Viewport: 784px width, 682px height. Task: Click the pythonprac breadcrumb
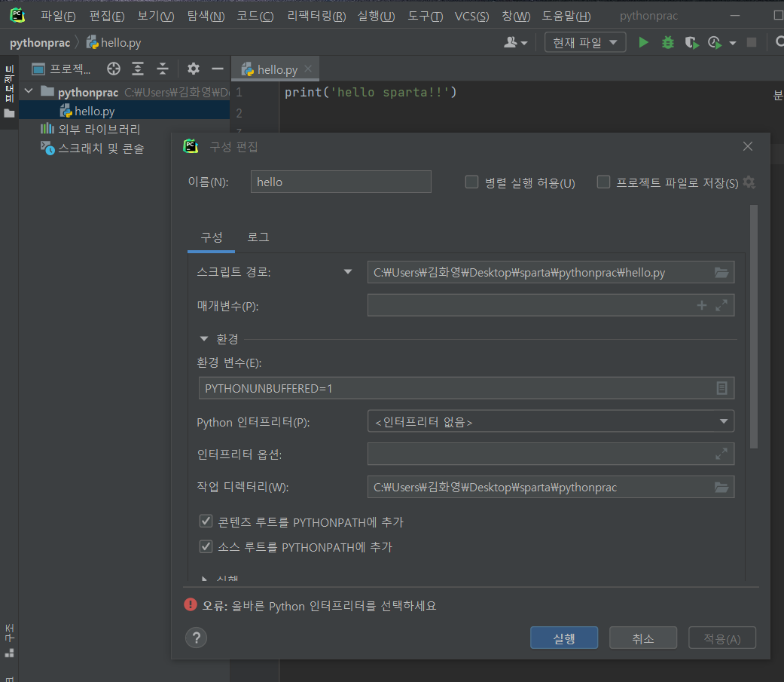click(39, 42)
